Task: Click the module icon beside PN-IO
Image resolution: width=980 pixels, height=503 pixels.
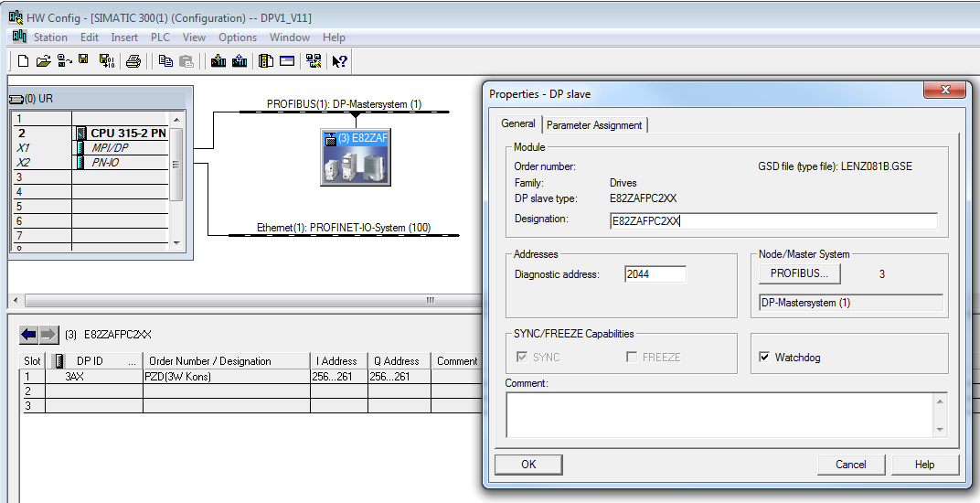Action: click(80, 163)
